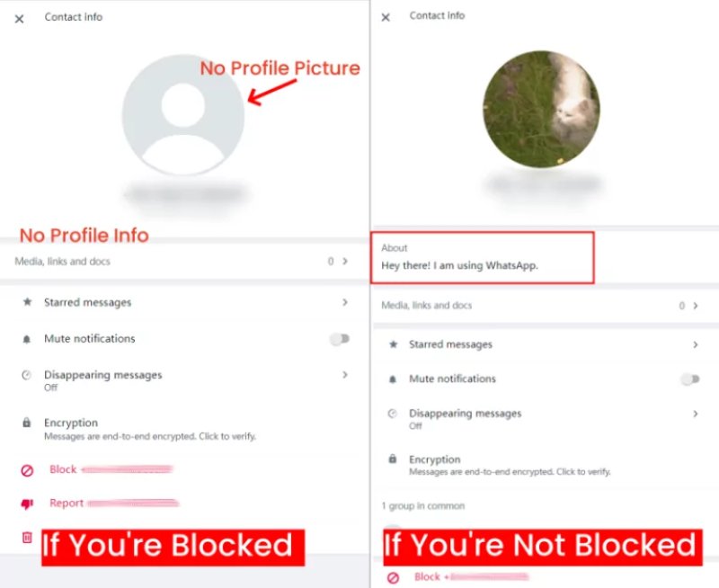Expand Starred messages chevron in left panel

coord(345,302)
